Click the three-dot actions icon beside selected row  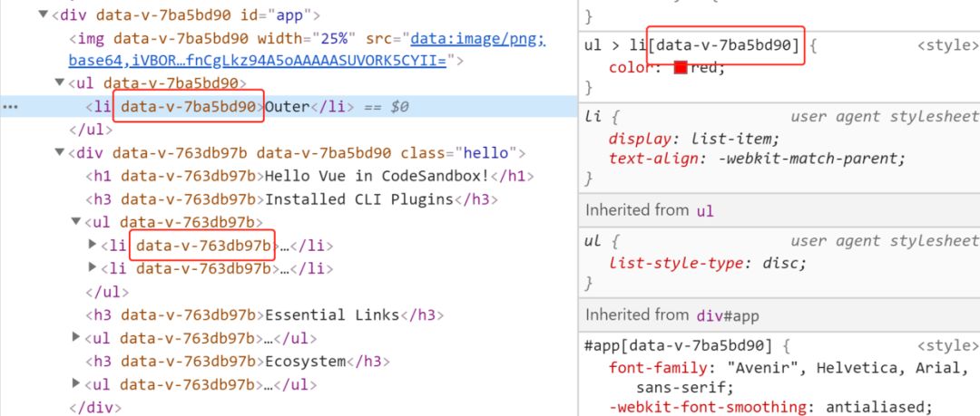[x=10, y=107]
